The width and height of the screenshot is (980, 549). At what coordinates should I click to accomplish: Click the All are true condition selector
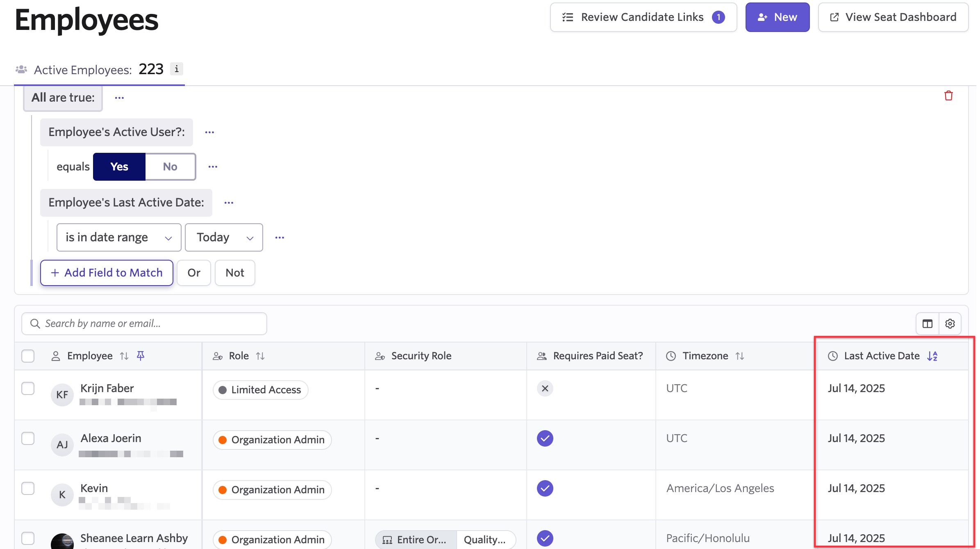click(x=63, y=98)
